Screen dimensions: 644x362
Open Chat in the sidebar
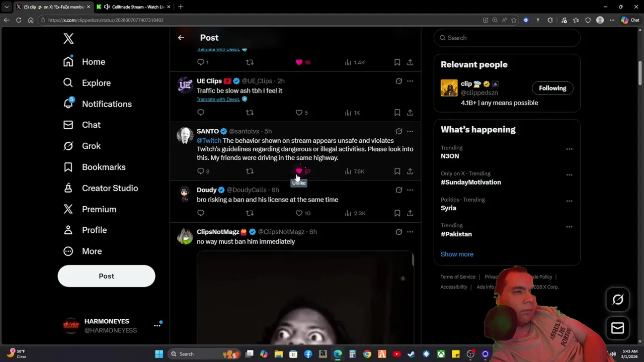coord(82,125)
